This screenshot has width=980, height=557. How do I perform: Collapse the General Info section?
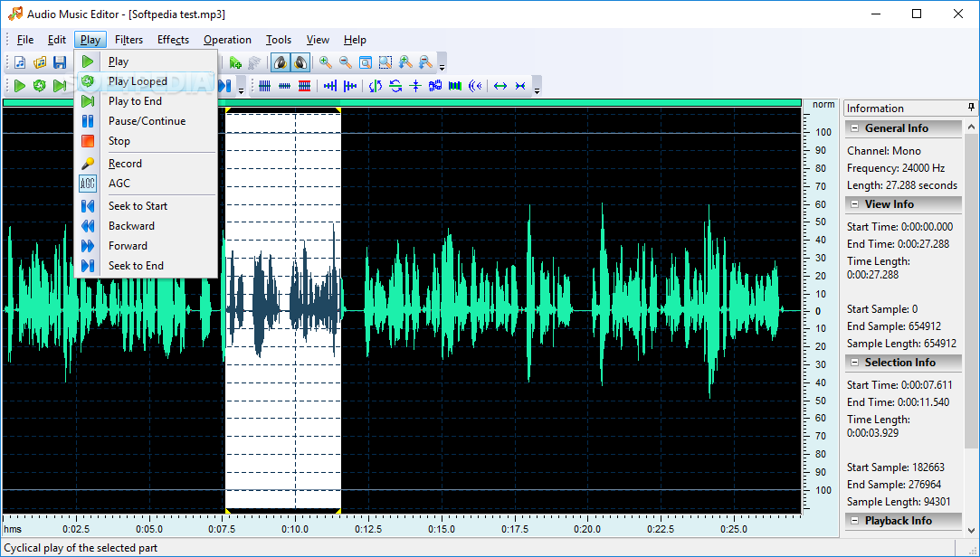coord(854,128)
